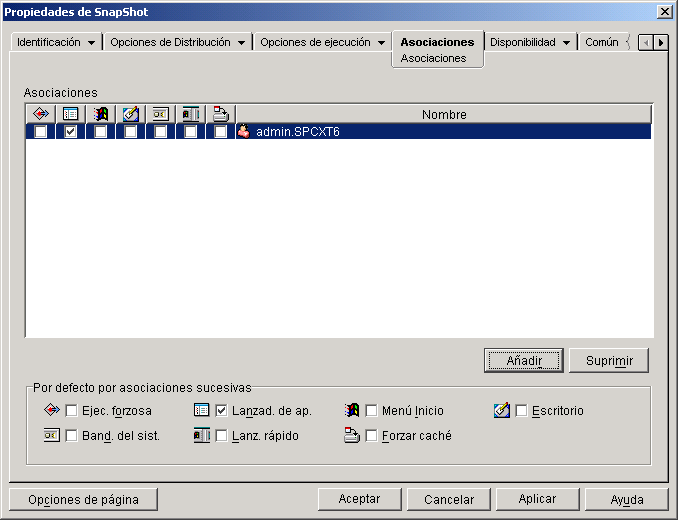Screen dimensions: 678x520
Task: Check the Ejec. forzosa default checkbox
Action: click(x=71, y=410)
